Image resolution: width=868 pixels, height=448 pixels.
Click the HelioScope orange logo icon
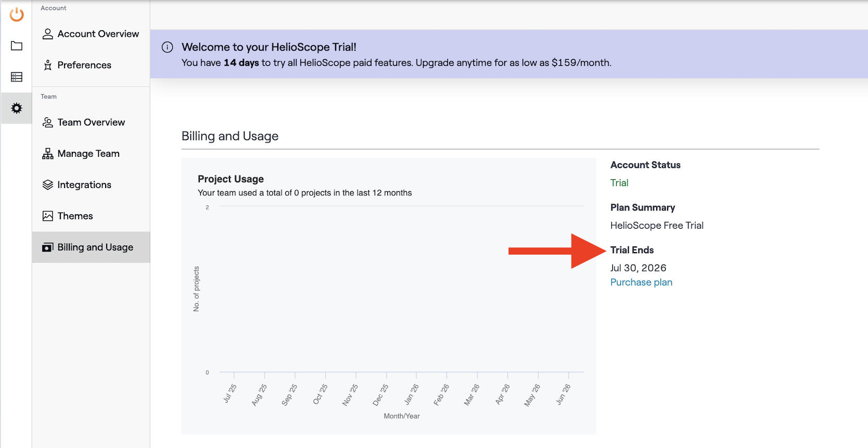pos(17,14)
